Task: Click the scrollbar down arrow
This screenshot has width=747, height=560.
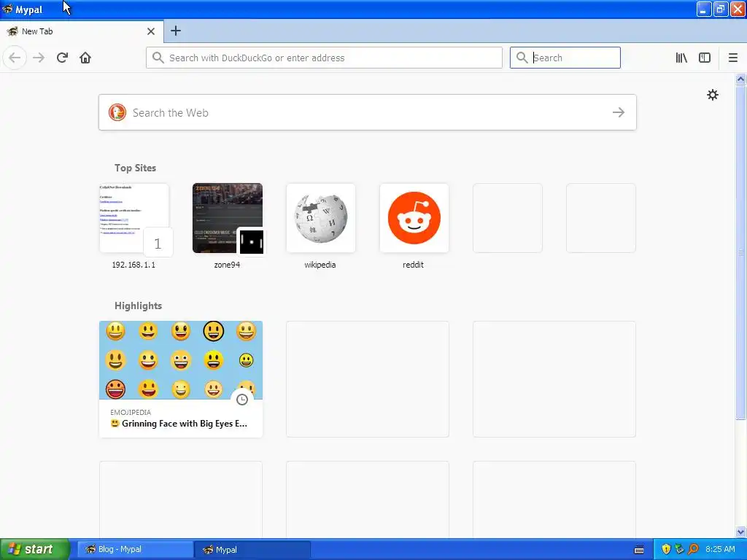Action: coord(740,532)
